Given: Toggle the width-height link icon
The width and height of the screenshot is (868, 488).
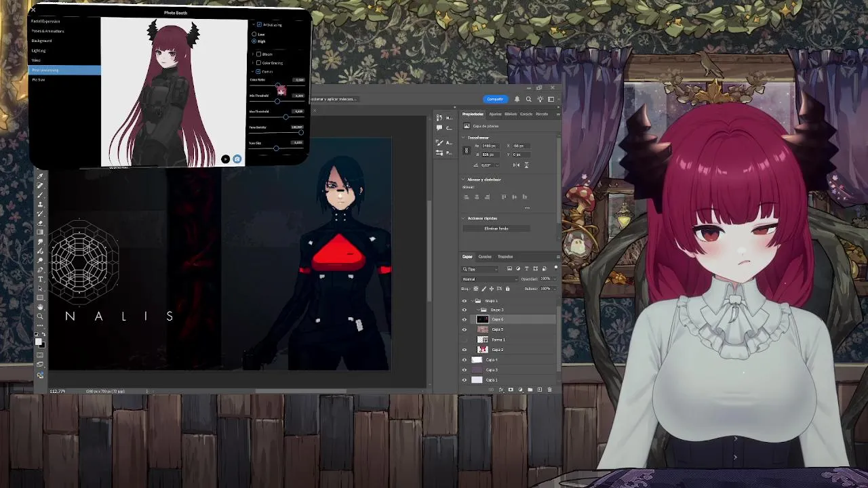Looking at the screenshot, I should pos(467,150).
